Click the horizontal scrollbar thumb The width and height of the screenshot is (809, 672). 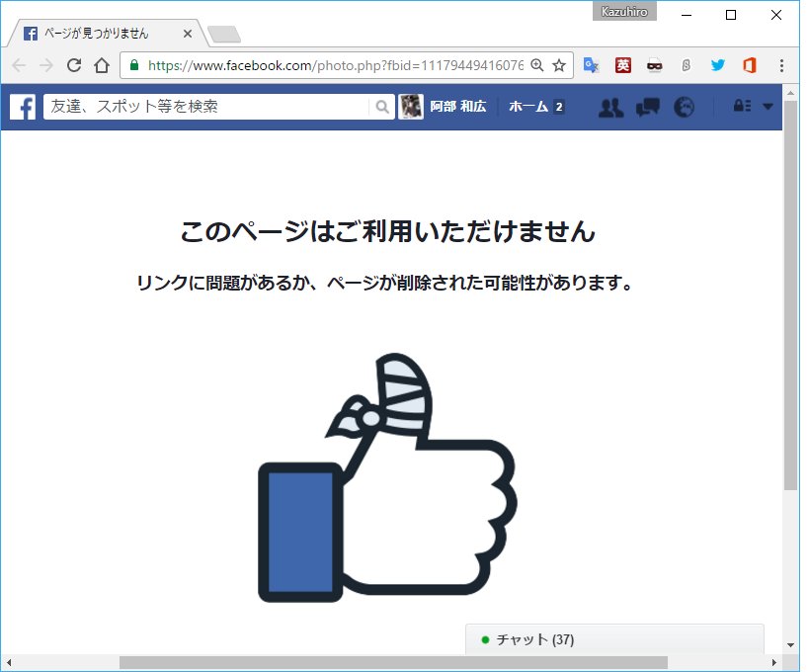pyautogui.click(x=393, y=662)
